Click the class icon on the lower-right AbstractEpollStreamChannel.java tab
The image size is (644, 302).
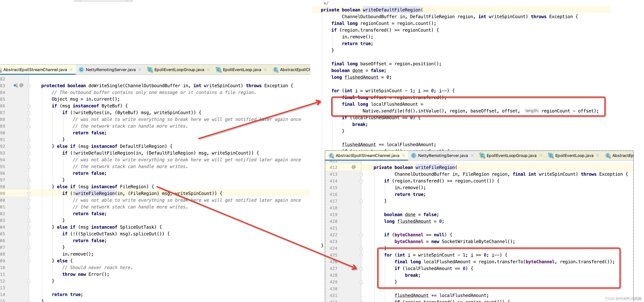[x=331, y=155]
